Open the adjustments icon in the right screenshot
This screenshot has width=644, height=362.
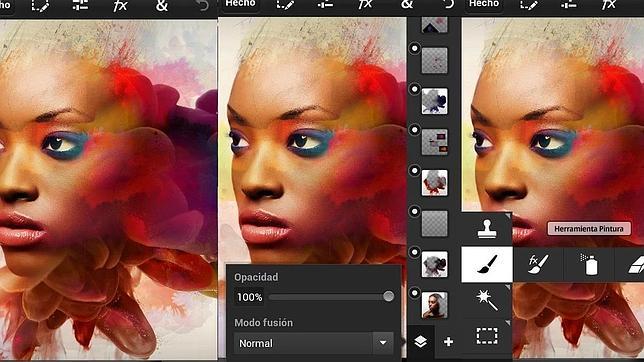tap(569, 5)
